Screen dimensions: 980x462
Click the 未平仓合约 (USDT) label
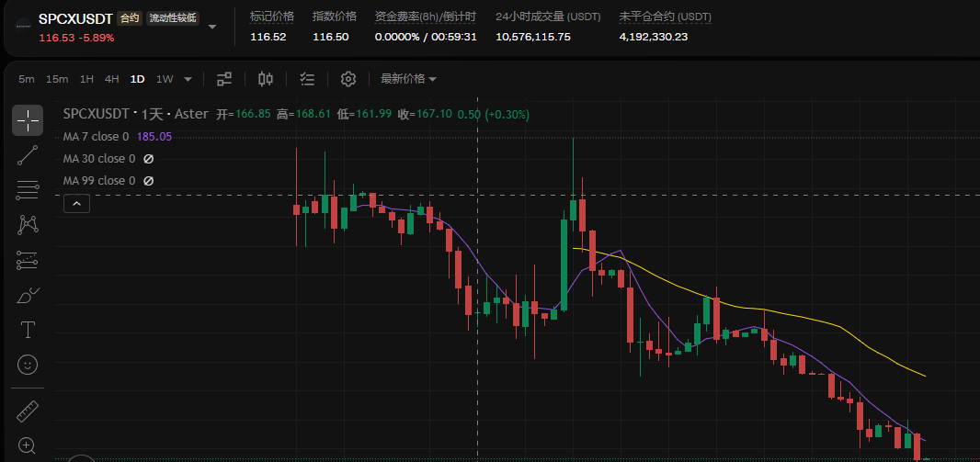[665, 17]
